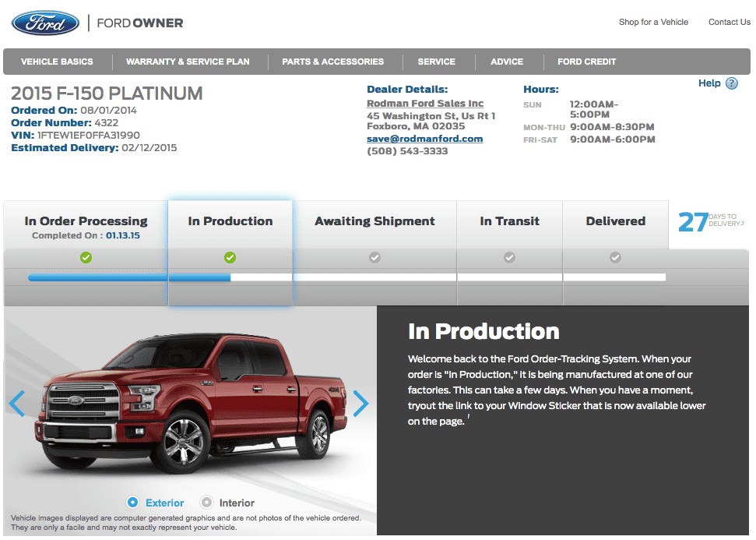This screenshot has height=540, width=756.
Task: Click the In Production panel heading
Action: tap(483, 331)
